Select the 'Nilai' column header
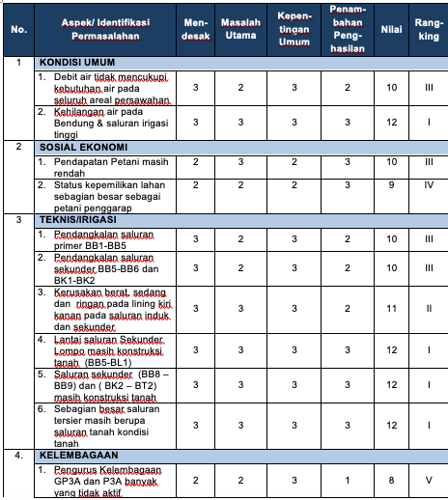448x500 pixels. click(x=392, y=30)
